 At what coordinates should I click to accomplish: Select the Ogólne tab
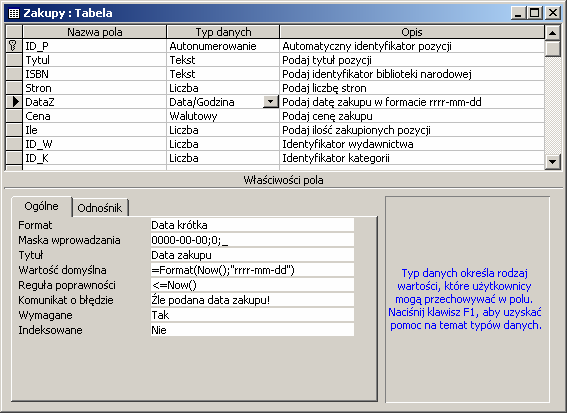tap(42, 206)
